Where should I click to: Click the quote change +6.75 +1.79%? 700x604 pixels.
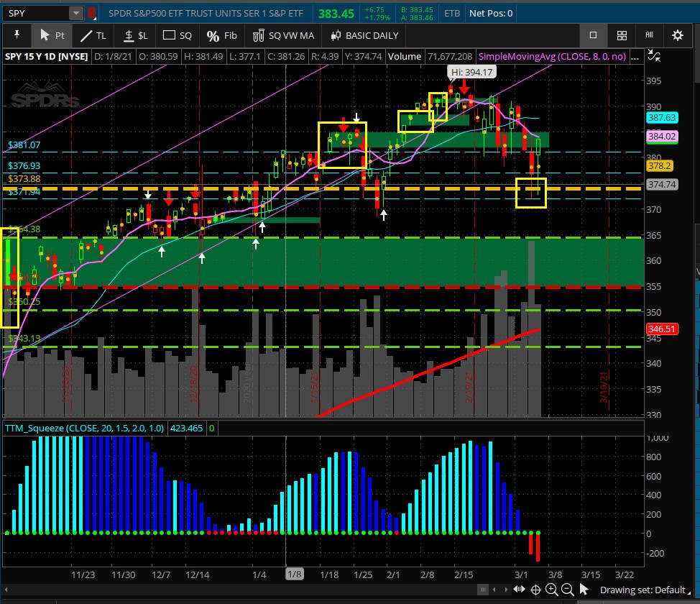(377, 14)
